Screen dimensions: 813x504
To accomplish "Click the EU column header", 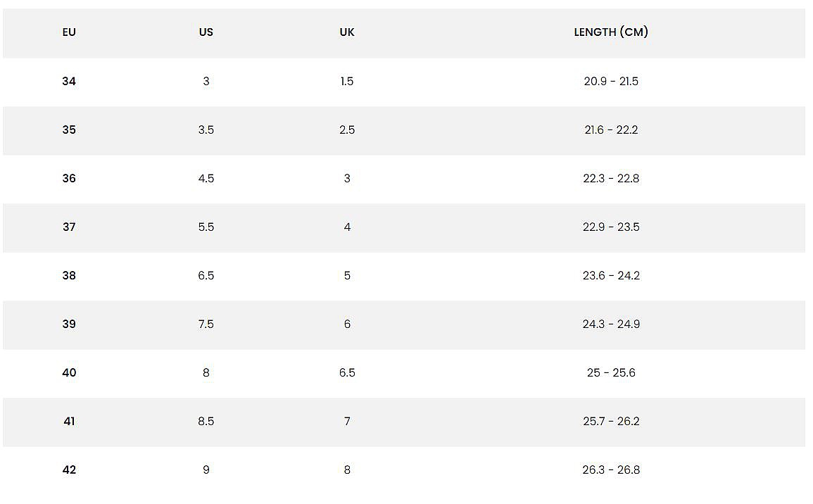I will click(69, 32).
